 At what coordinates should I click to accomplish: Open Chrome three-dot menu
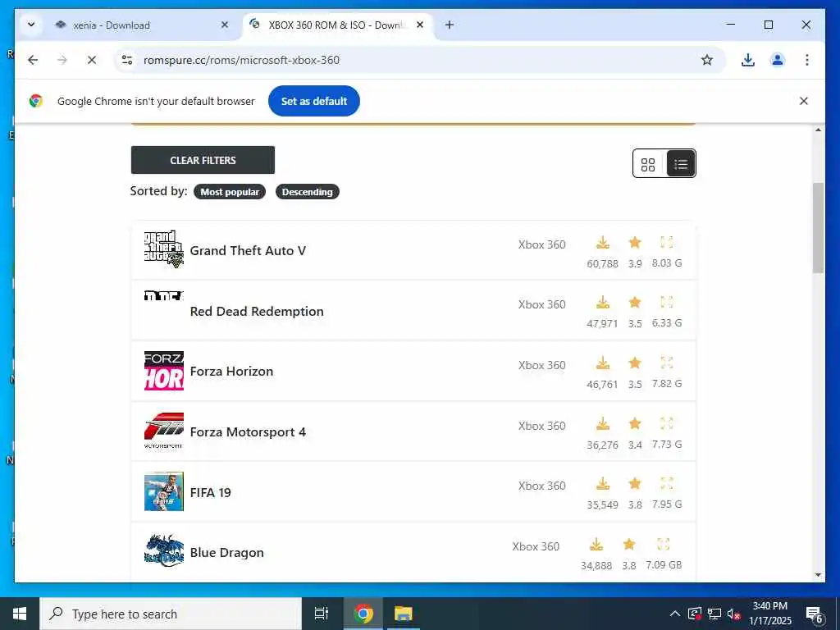(807, 60)
